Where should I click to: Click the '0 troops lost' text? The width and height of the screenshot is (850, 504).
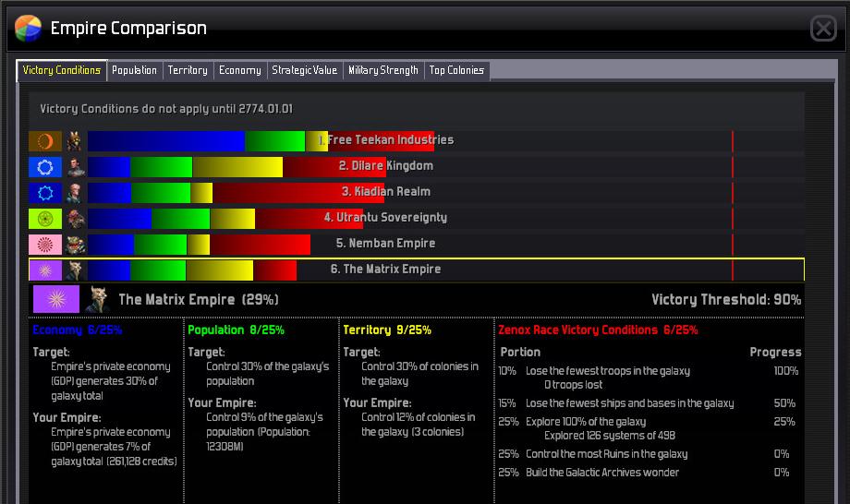pos(574,385)
